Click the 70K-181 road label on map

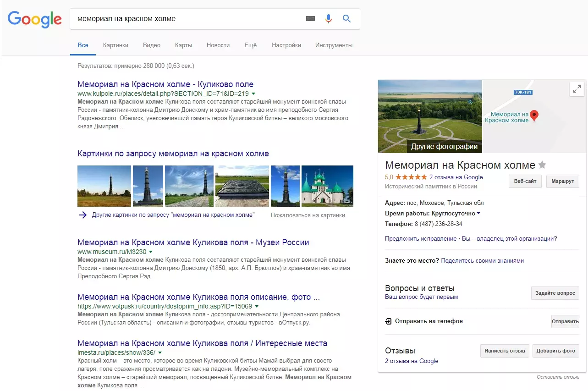click(523, 92)
